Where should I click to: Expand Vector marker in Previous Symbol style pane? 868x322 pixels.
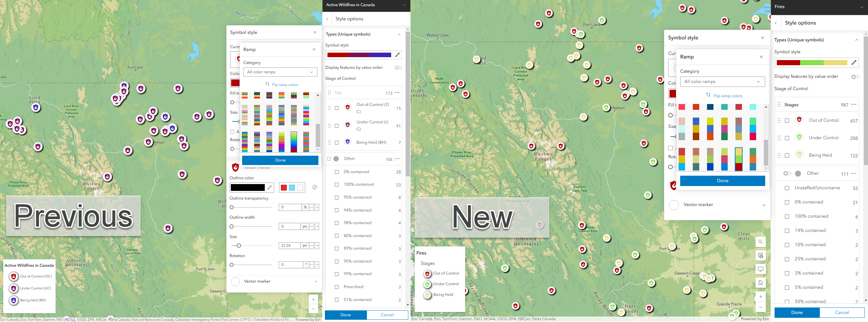click(x=316, y=281)
